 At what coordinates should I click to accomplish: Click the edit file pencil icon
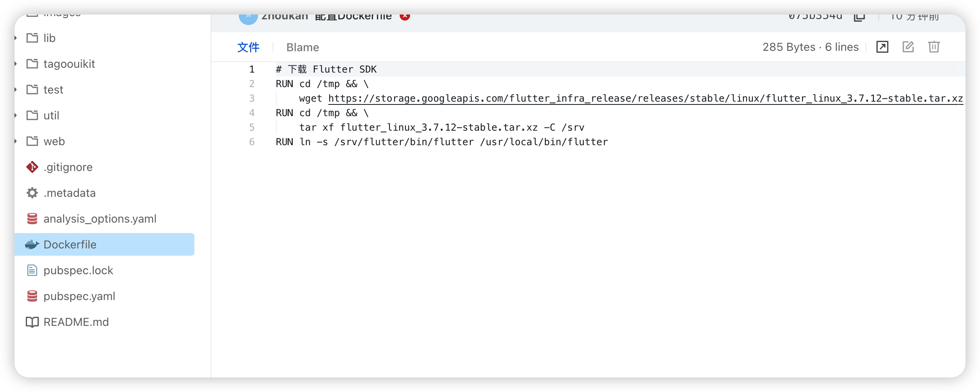(x=908, y=47)
